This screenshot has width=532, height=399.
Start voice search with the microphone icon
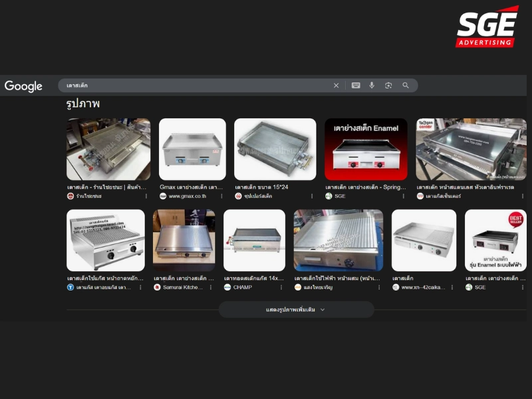[x=372, y=85]
